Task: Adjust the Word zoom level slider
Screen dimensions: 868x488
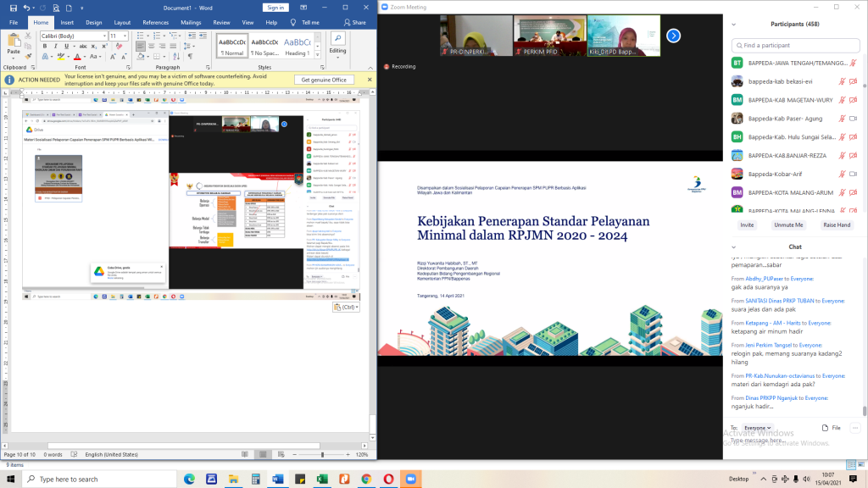Action: 322,455
